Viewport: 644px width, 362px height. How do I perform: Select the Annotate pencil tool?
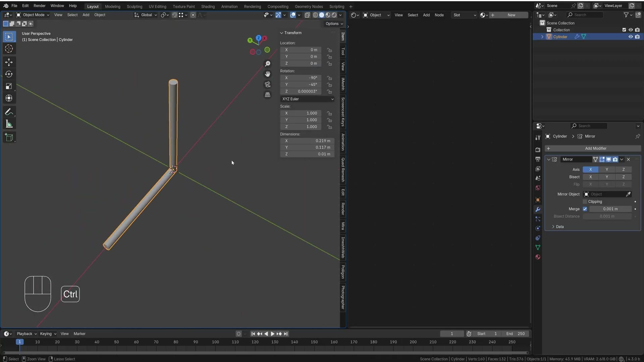(9, 112)
